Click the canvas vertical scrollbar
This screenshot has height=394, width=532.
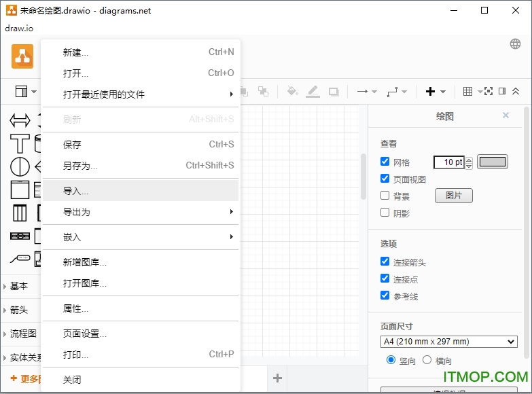pyautogui.click(x=363, y=177)
